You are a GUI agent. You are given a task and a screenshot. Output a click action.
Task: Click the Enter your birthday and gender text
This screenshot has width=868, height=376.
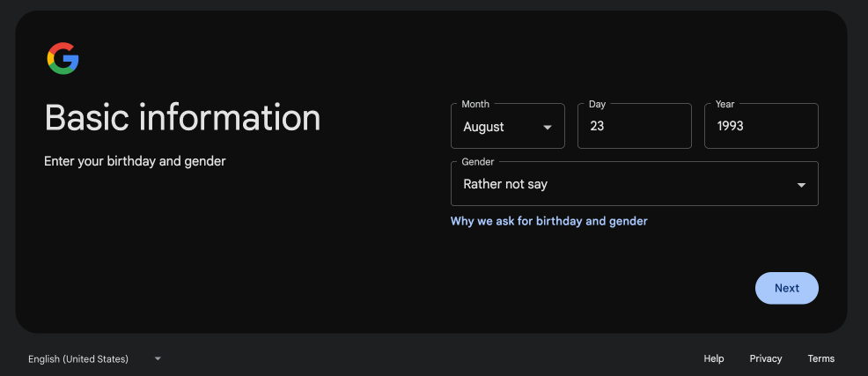point(135,161)
